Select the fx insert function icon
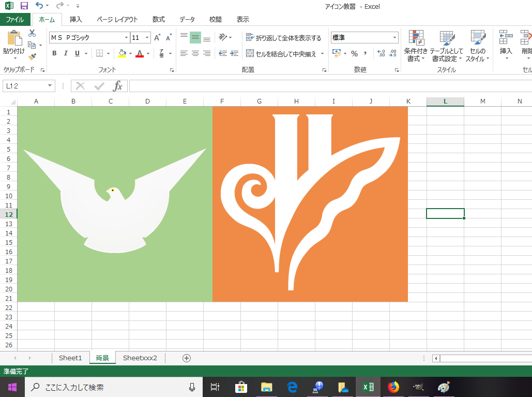This screenshot has width=532, height=397. 118,86
